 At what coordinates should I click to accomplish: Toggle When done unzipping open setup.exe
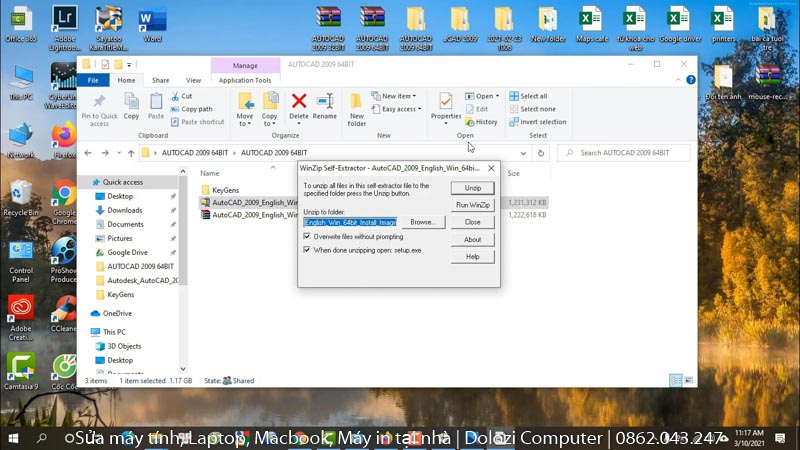coord(307,250)
